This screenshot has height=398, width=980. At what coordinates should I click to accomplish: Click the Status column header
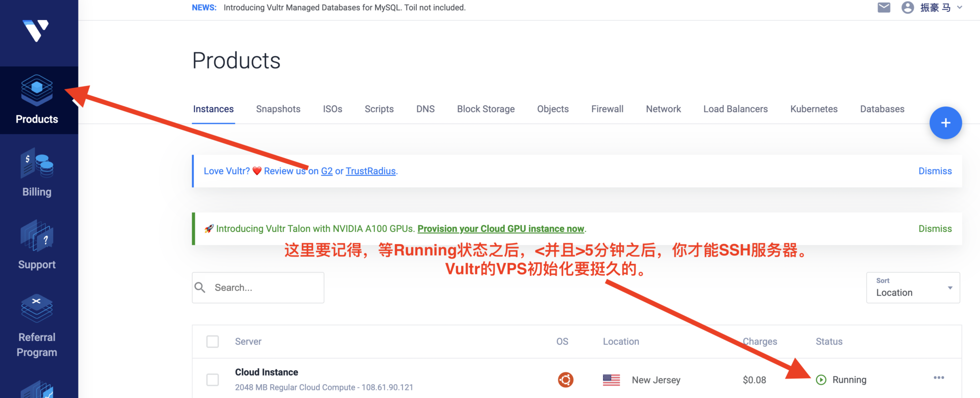(829, 341)
